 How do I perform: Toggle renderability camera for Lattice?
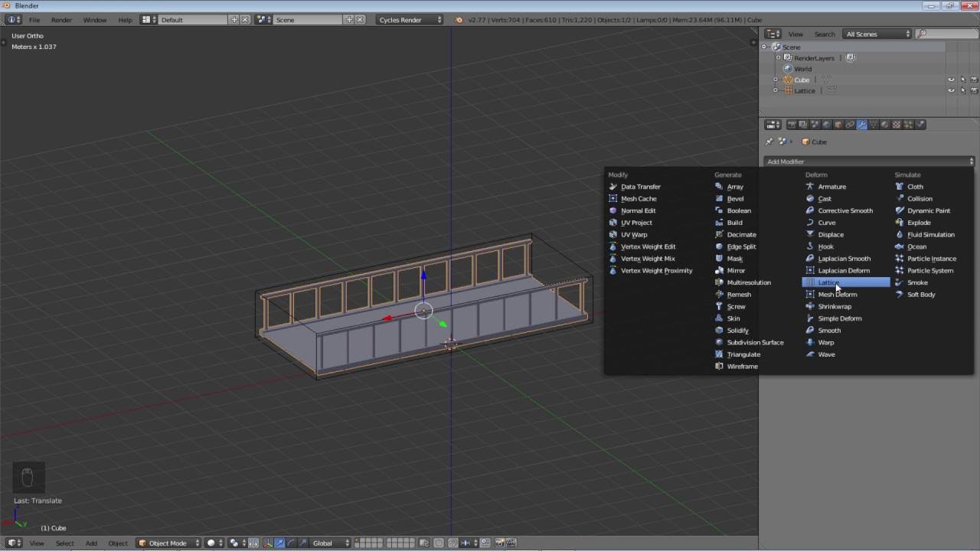974,90
